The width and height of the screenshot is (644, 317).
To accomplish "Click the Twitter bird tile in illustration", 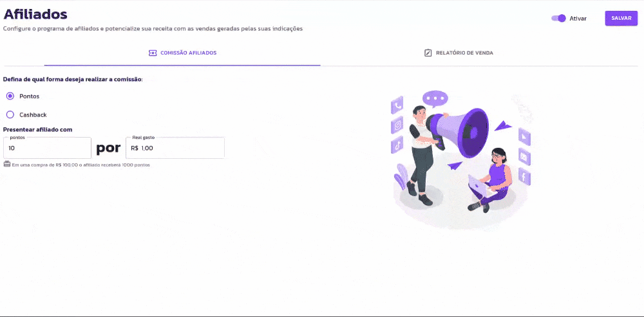I will click(524, 136).
